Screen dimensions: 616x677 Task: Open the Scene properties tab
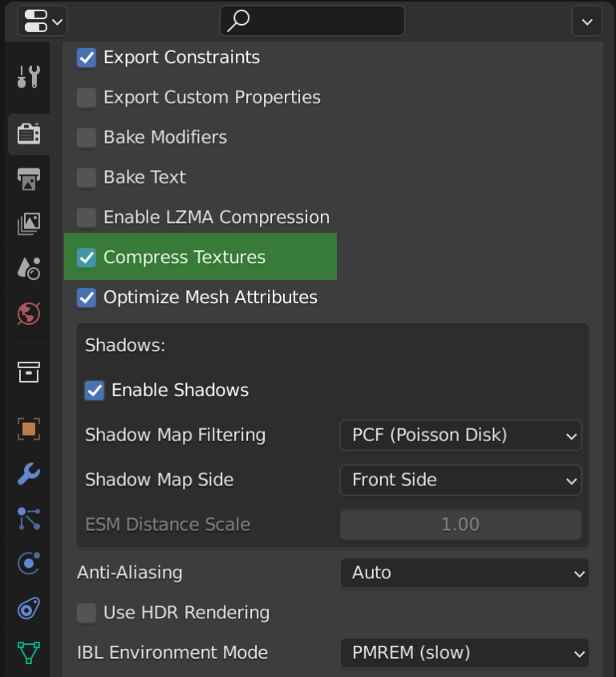27,269
